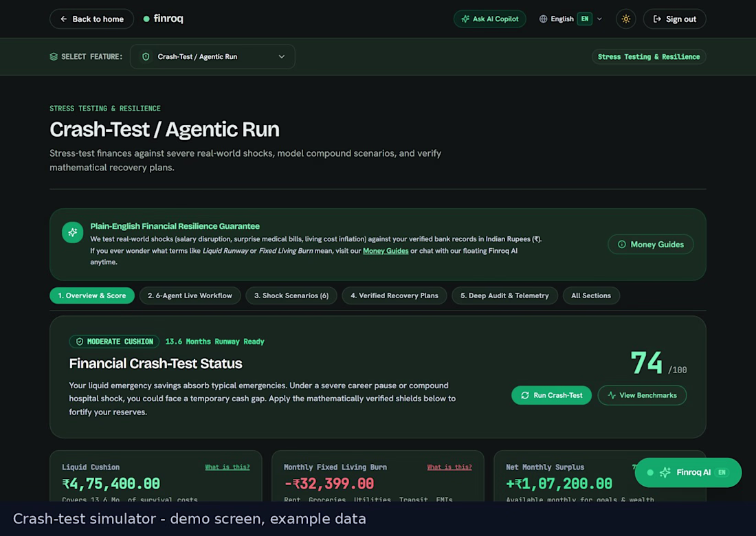
Task: Open the 3. Shock Scenarios (6) tab
Action: (291, 295)
